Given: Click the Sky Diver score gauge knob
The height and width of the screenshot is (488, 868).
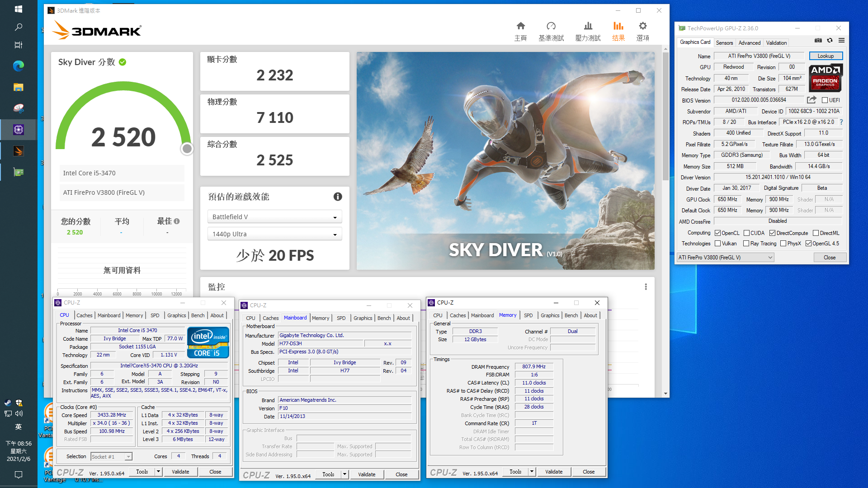Looking at the screenshot, I should [x=187, y=149].
